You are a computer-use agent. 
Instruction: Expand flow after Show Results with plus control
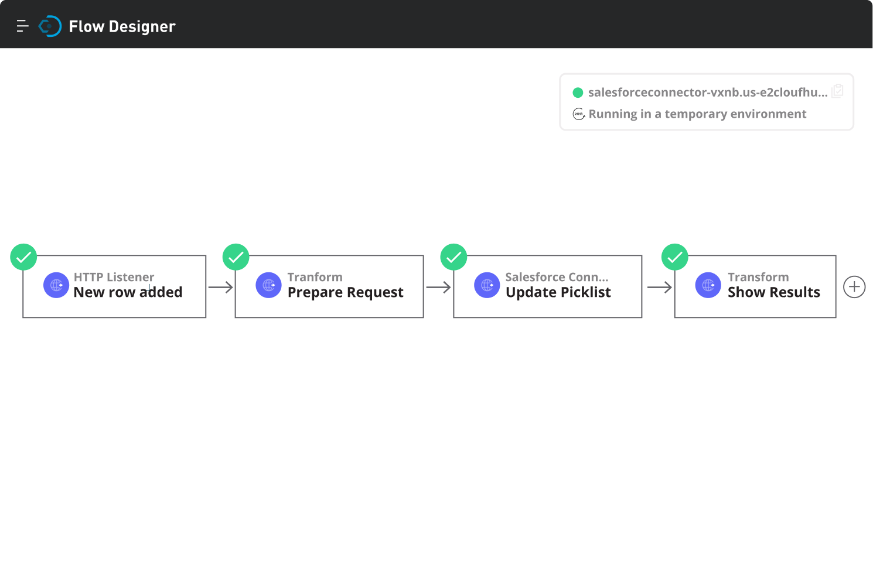click(x=854, y=286)
